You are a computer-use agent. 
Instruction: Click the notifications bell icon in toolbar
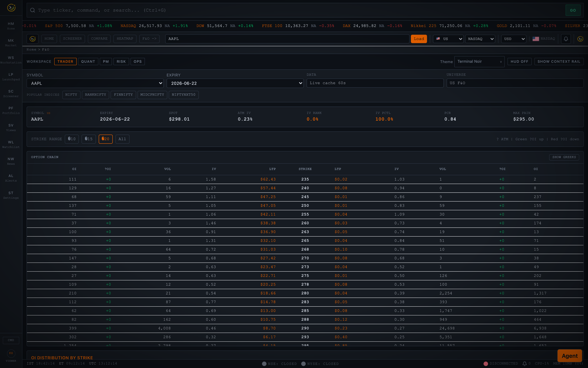tap(566, 39)
